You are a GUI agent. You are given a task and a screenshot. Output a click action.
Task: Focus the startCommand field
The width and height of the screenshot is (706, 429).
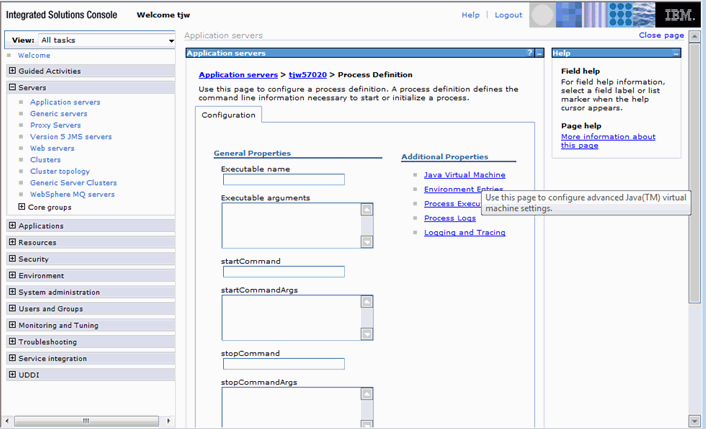pos(284,272)
